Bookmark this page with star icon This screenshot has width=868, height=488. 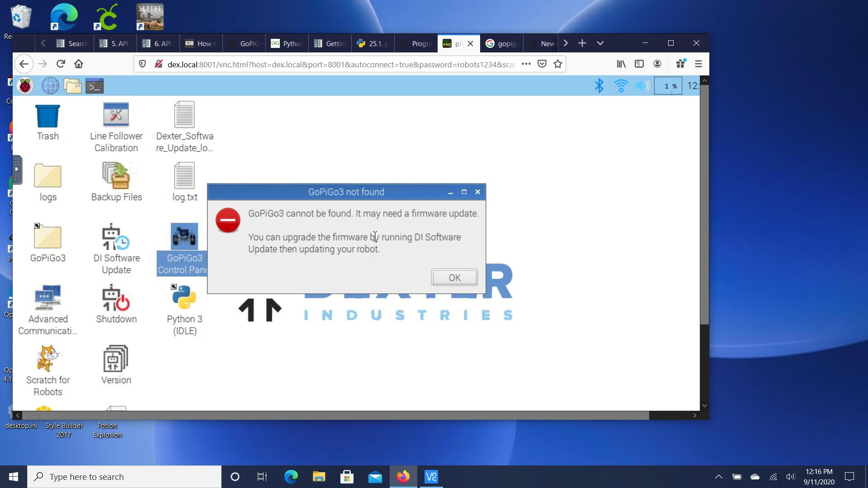[x=558, y=64]
